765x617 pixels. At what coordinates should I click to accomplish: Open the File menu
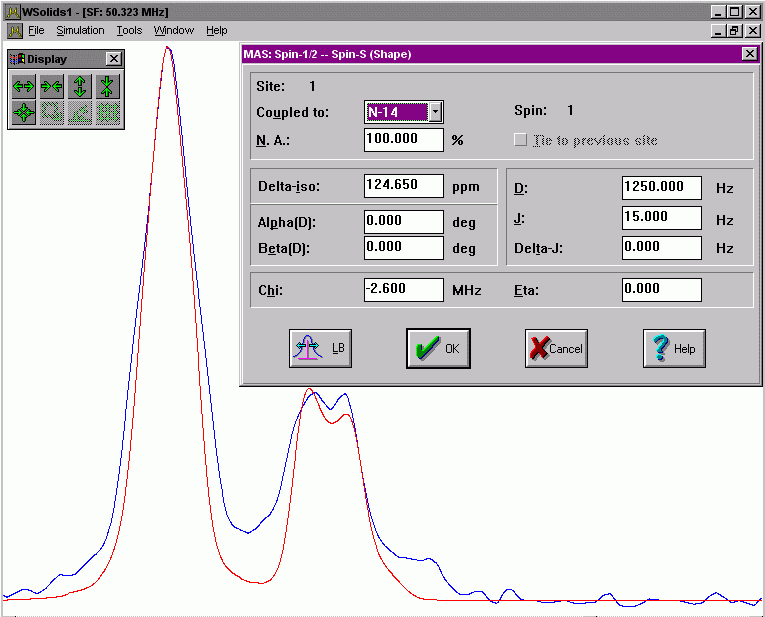tap(36, 31)
